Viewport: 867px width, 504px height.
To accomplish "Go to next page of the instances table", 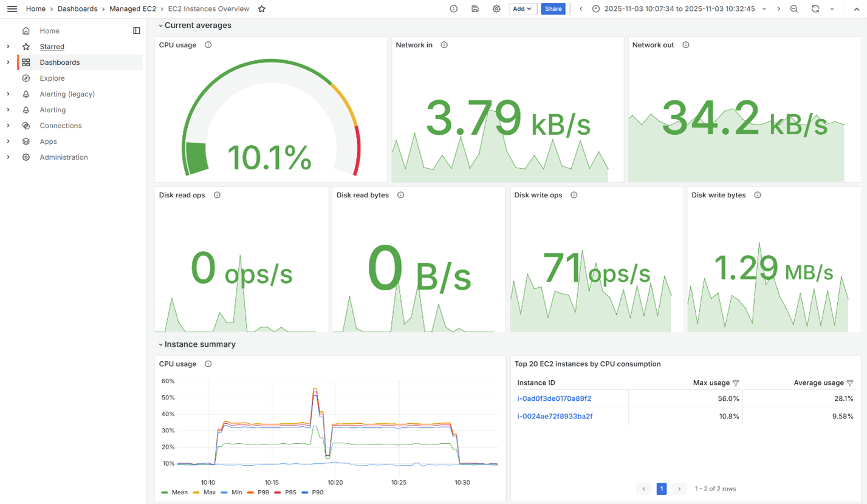I will (x=679, y=488).
